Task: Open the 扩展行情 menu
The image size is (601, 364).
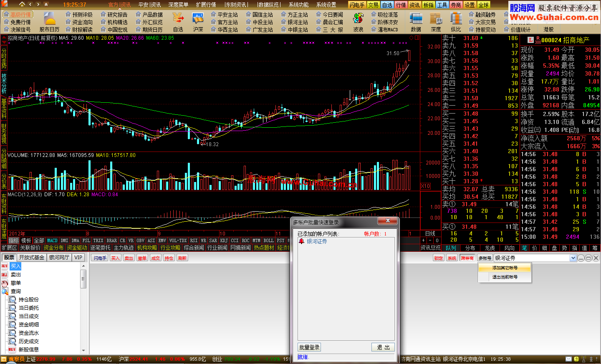Action: (x=206, y=5)
